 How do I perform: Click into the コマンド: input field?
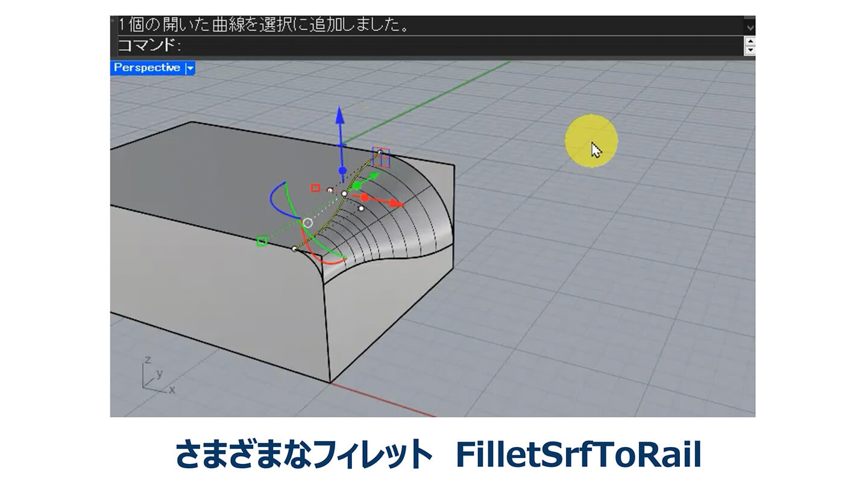430,45
